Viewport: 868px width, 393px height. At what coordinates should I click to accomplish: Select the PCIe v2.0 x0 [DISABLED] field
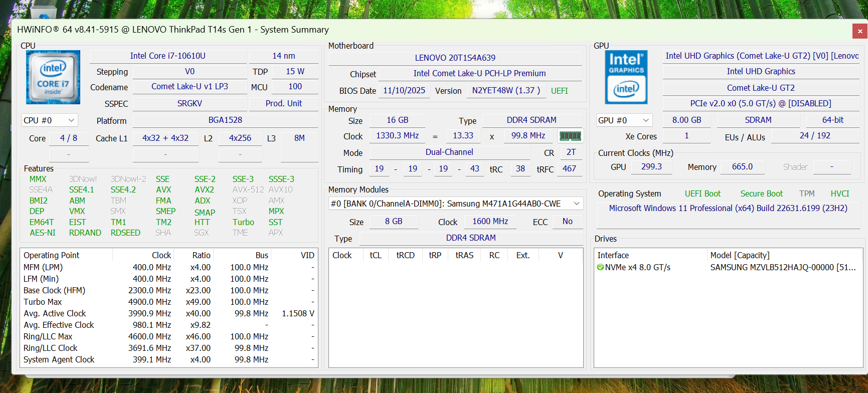[761, 104]
